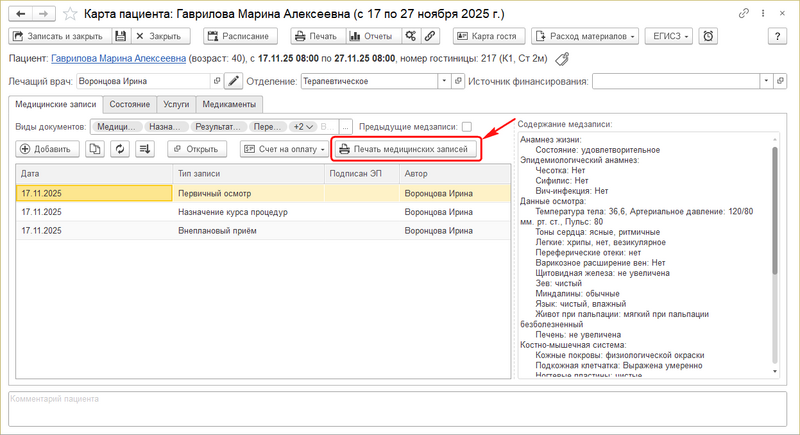
Task: Select the Пере... document type chip
Action: 267,126
